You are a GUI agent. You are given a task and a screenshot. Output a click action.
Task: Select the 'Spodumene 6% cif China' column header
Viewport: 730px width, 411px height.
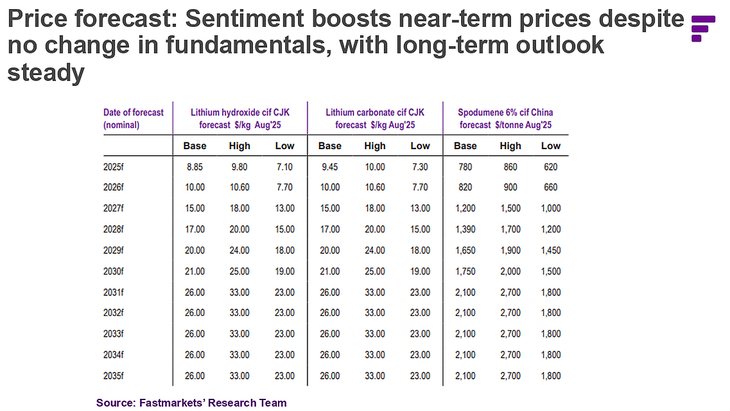(506, 118)
